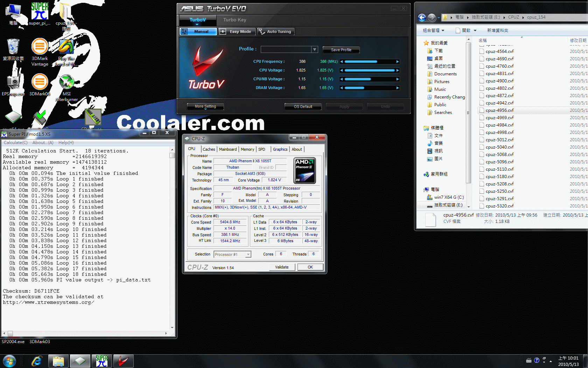Expand Explorer recent locations dropdown arrow
Screen dimensions: 588x368
click(x=439, y=18)
